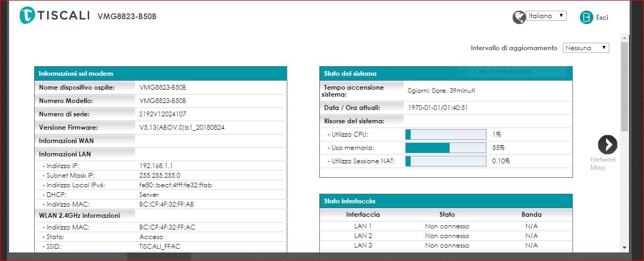The image size is (644, 261).
Task: Open the Intervallo di aggiornamento Nessuno dropdown
Action: [x=586, y=48]
